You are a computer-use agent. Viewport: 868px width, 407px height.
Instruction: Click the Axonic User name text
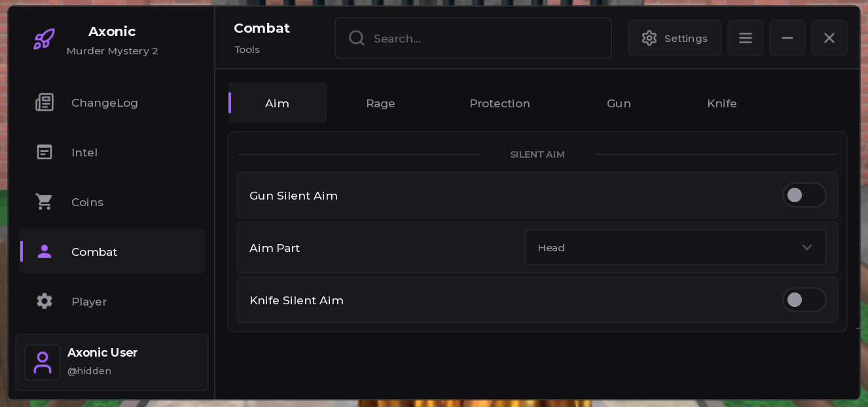click(102, 353)
